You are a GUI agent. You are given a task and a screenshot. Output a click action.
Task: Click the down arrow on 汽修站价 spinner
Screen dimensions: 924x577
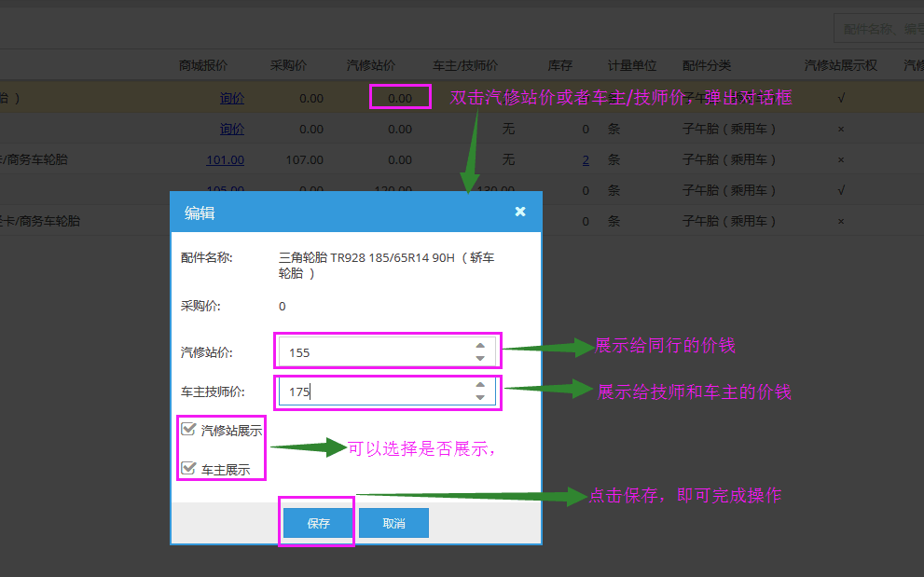click(480, 358)
